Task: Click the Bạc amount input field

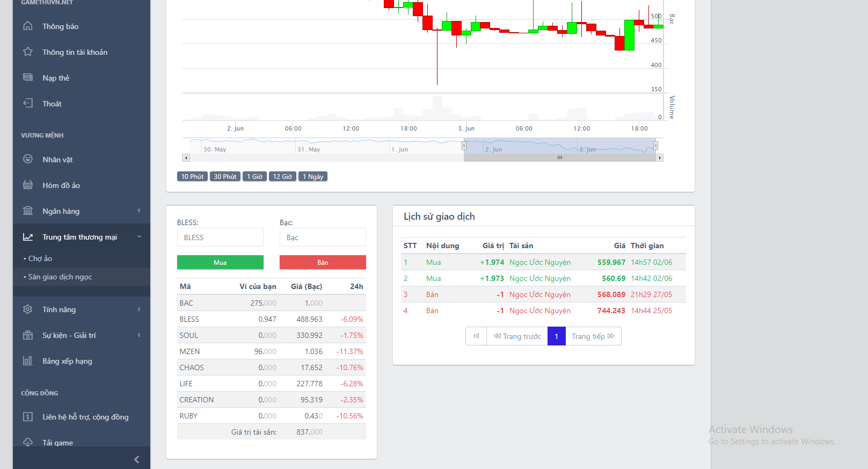Action: (x=323, y=237)
